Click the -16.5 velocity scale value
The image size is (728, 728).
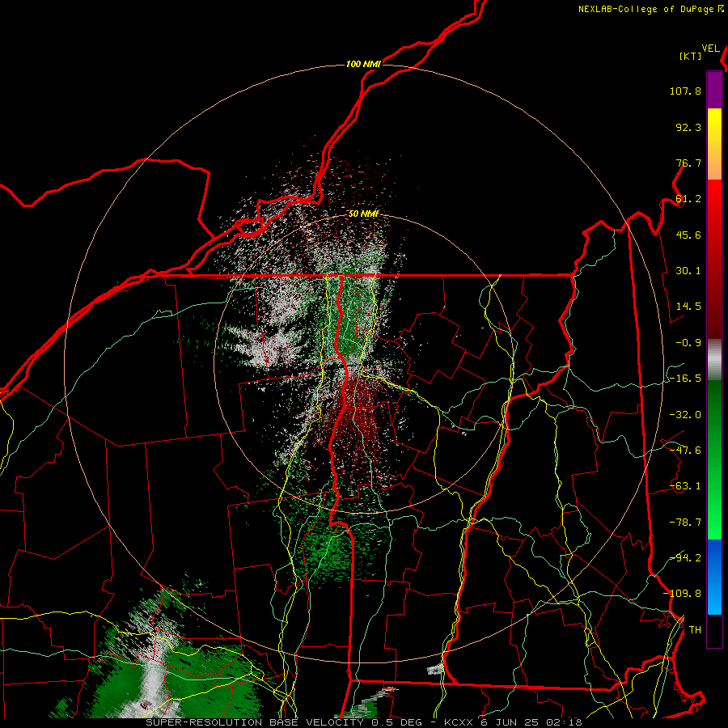pyautogui.click(x=685, y=379)
